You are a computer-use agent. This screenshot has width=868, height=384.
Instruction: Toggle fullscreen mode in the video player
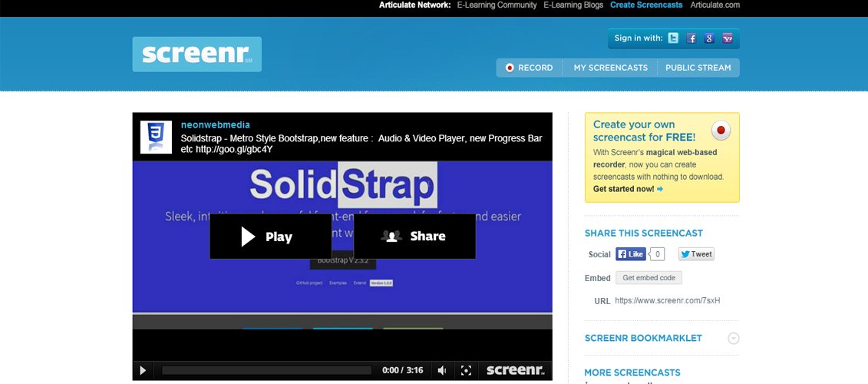point(466,370)
